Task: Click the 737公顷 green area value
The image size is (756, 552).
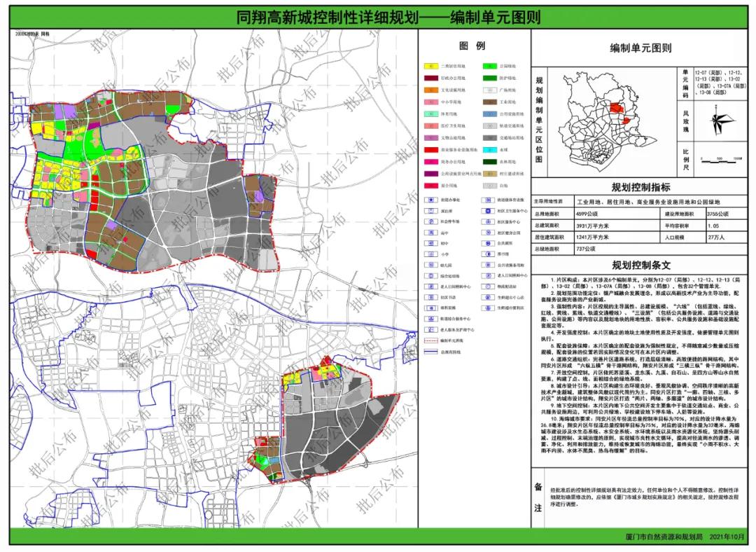Action: [x=585, y=249]
